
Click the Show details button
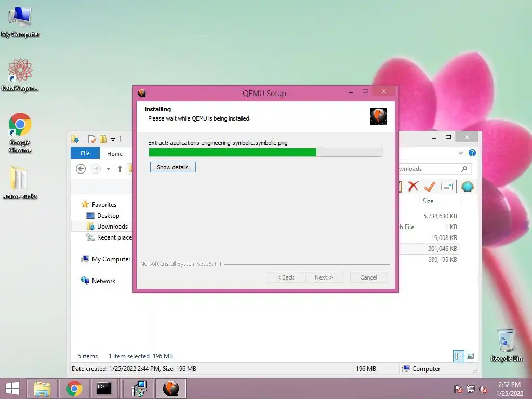[x=172, y=167]
